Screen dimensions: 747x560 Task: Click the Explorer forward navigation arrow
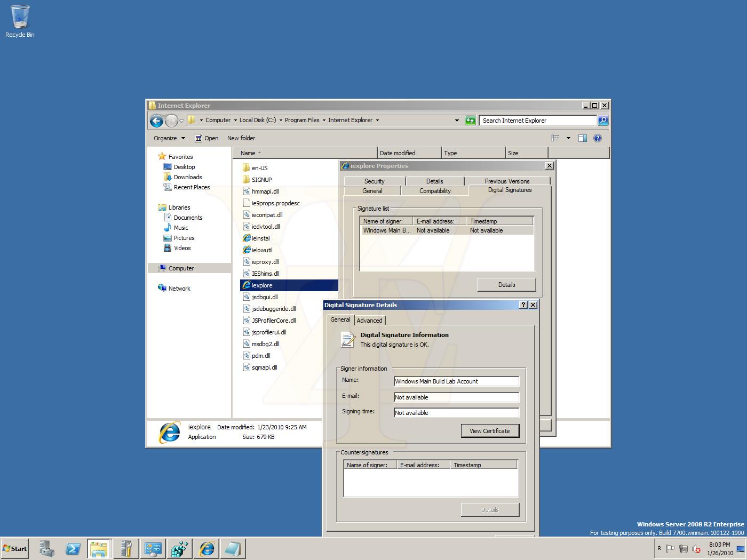click(x=171, y=121)
